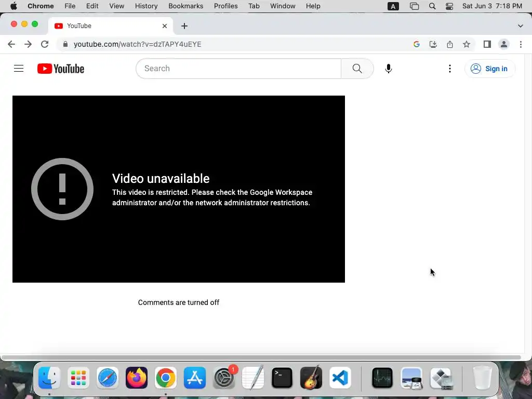The width and height of the screenshot is (532, 399).
Task: Open Control Center in menu bar
Action: [449, 6]
